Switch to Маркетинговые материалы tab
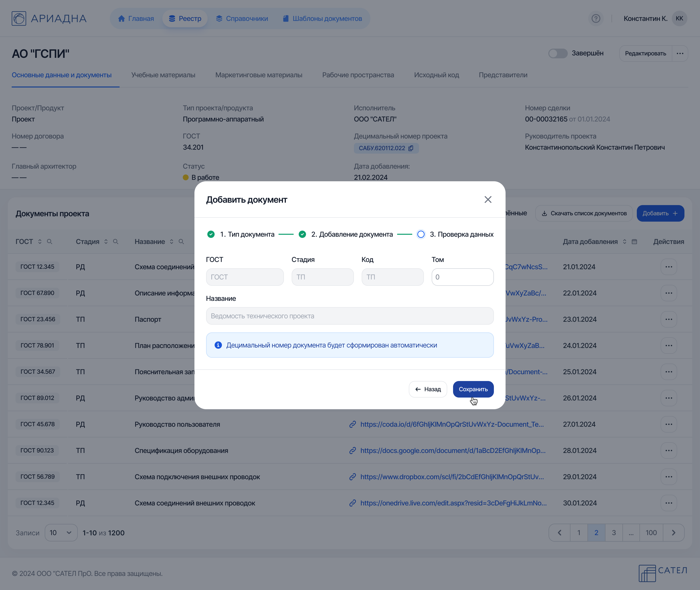The image size is (700, 590). (259, 75)
